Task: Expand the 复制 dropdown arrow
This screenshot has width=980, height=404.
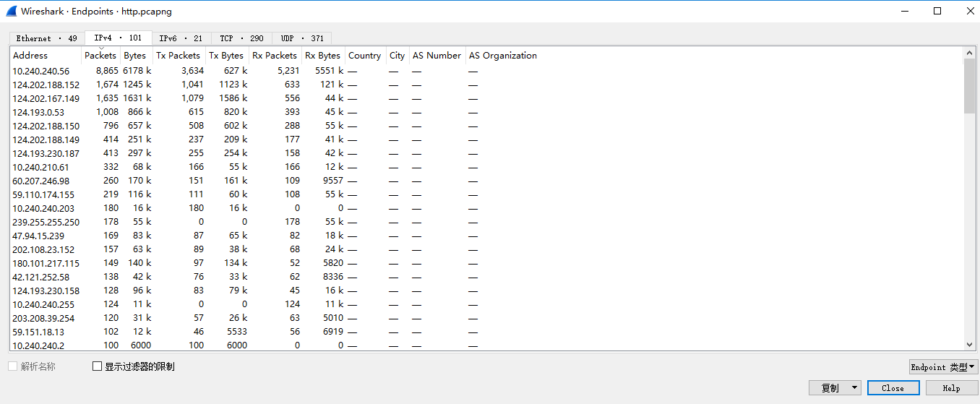Action: pos(855,388)
